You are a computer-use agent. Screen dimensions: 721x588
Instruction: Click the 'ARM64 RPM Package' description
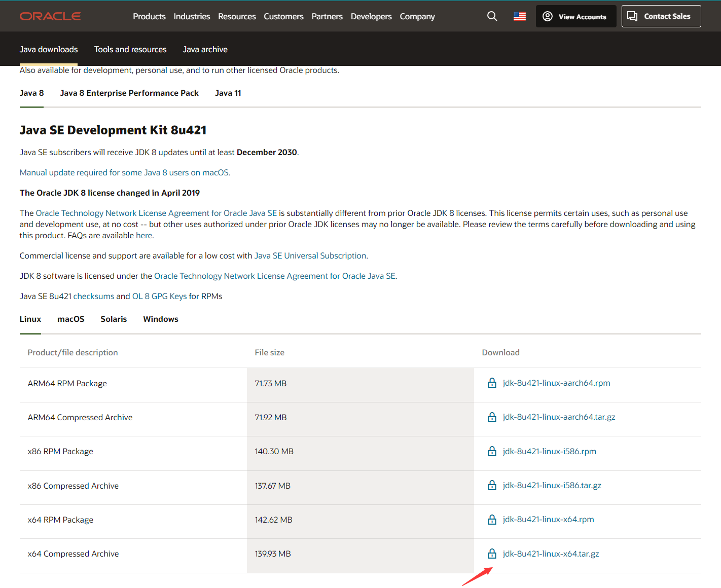[x=67, y=383]
